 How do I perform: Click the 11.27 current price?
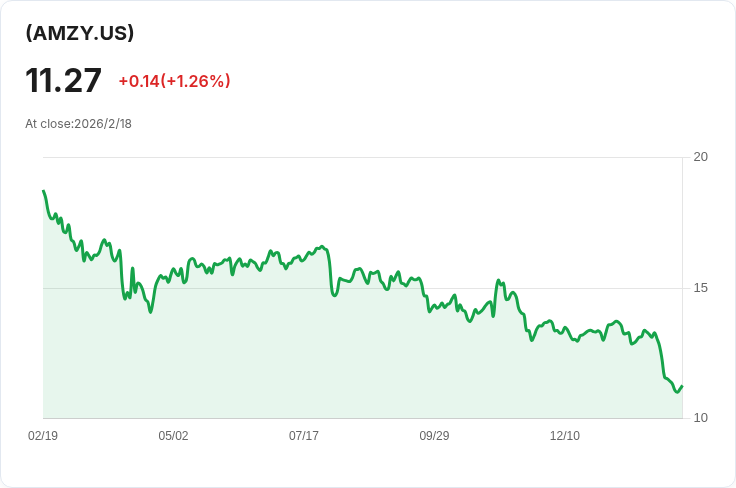[x=64, y=81]
